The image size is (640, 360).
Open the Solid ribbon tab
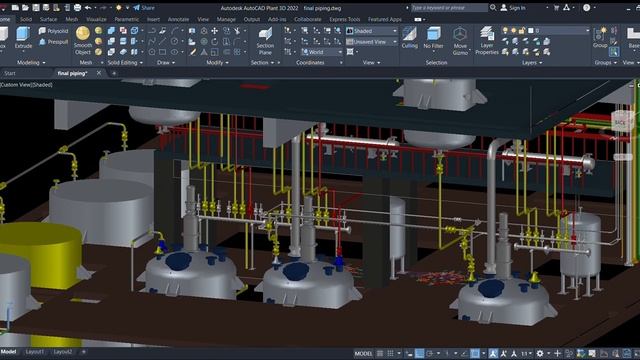pyautogui.click(x=26, y=19)
